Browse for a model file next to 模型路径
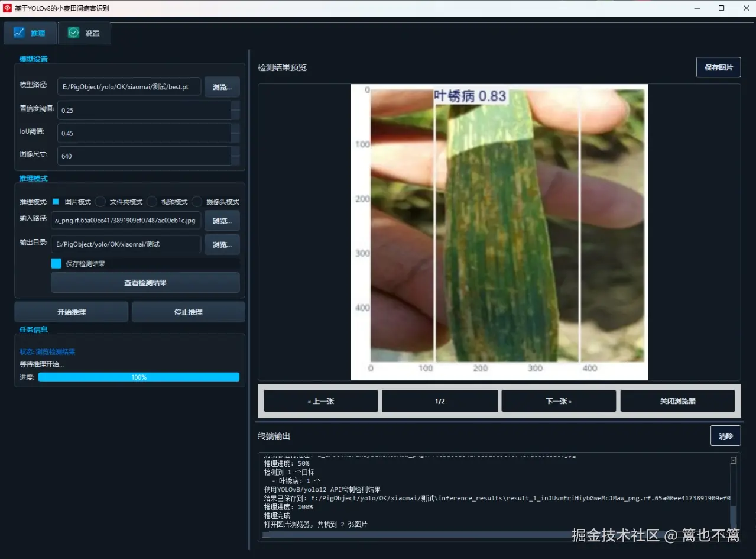 pos(222,86)
